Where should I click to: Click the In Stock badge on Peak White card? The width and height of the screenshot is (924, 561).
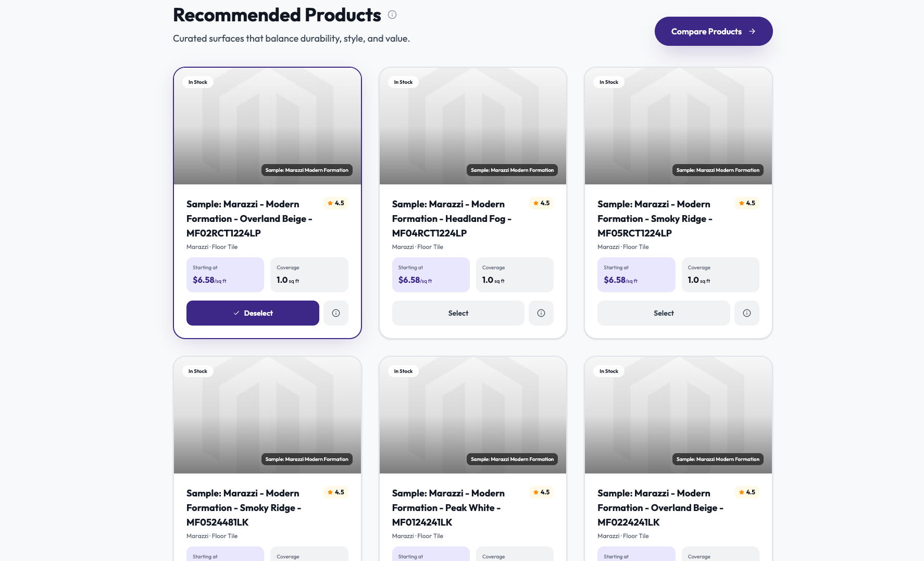[403, 371]
